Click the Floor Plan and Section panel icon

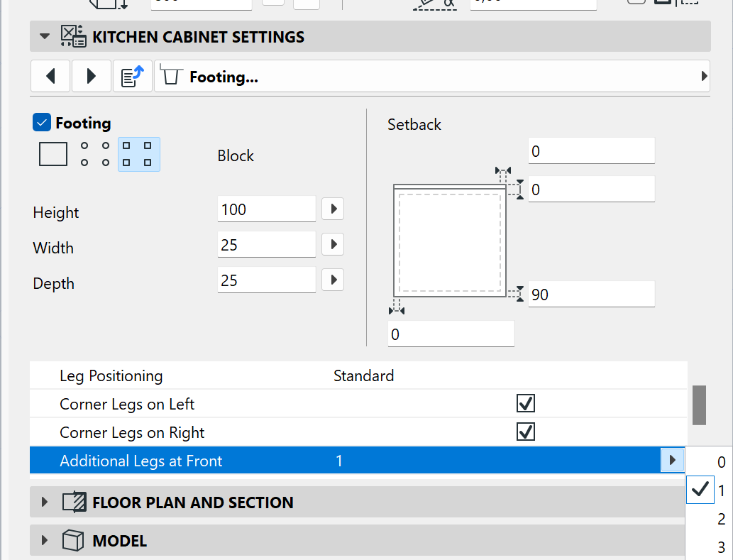[x=75, y=502]
